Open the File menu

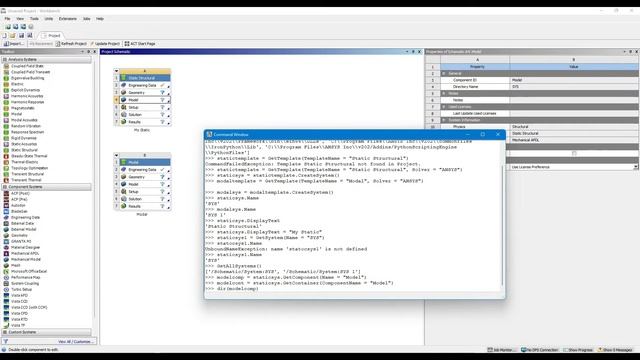pyautogui.click(x=7, y=19)
